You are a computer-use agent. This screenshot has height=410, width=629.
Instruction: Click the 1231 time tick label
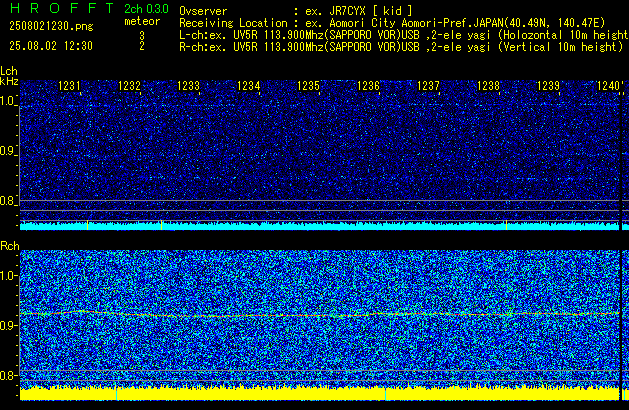(x=69, y=86)
